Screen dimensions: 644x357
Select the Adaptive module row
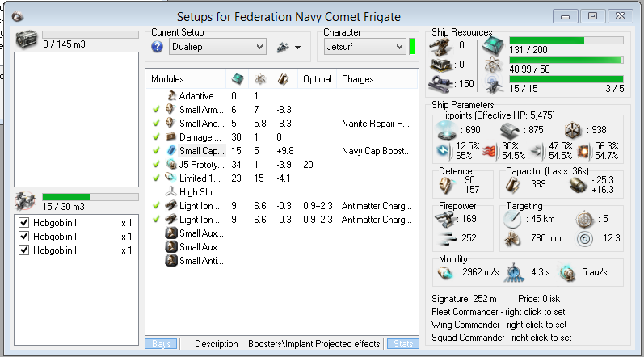click(281, 96)
